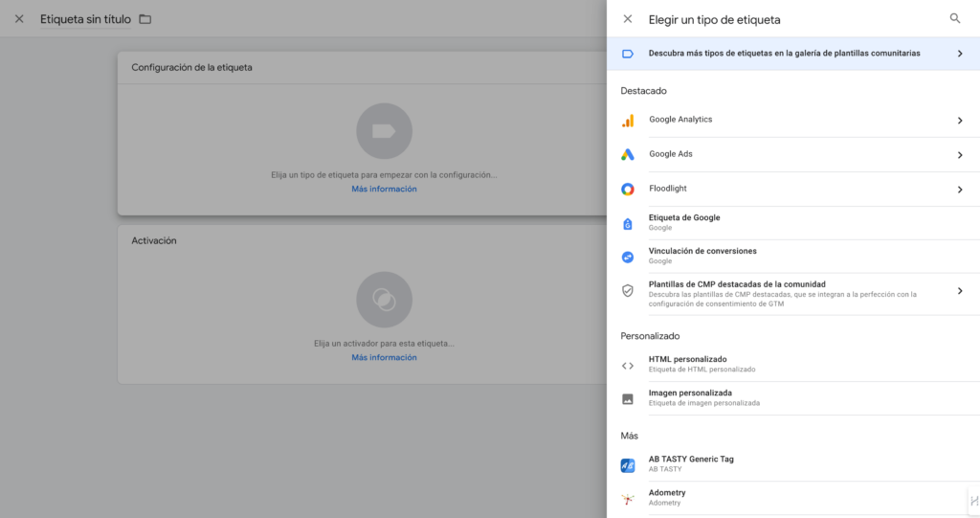This screenshot has width=980, height=518.
Task: Close the 'Elegir un tipo de etiqueta' panel
Action: (x=628, y=19)
